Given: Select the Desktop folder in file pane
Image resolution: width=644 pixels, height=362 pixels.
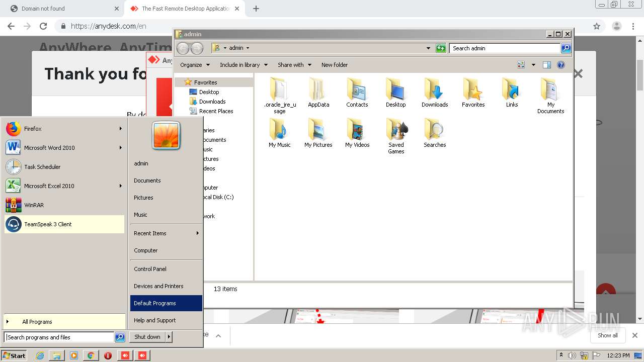Looking at the screenshot, I should coord(396,93).
